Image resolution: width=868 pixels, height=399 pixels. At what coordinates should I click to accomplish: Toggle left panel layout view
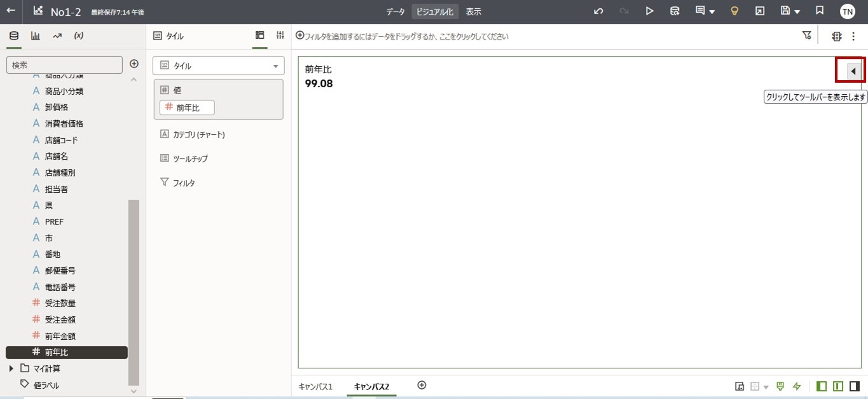820,386
